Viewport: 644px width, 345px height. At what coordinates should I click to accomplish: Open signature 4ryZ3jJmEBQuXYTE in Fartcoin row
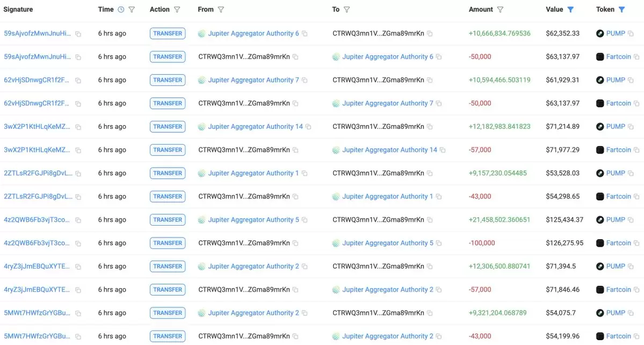click(x=37, y=290)
